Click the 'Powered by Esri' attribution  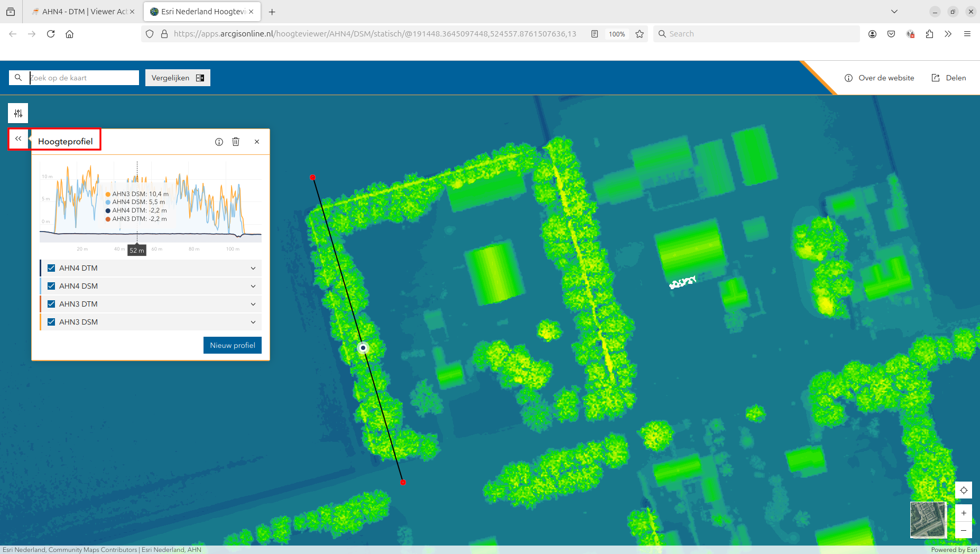click(x=954, y=550)
